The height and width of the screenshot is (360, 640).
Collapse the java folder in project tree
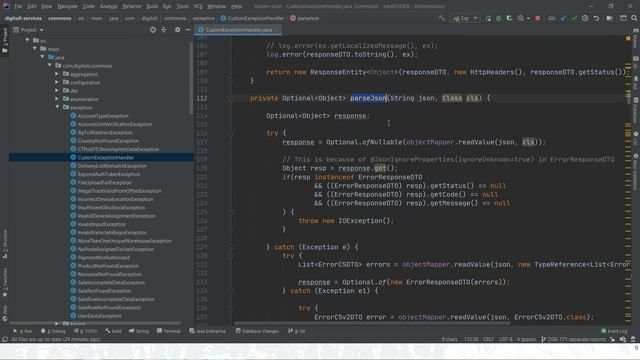[x=42, y=57]
